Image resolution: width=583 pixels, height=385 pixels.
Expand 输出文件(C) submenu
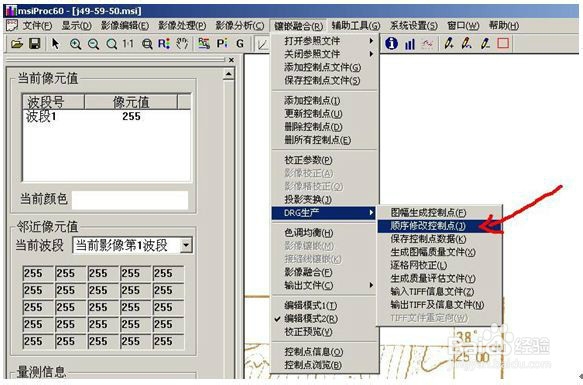click(325, 286)
